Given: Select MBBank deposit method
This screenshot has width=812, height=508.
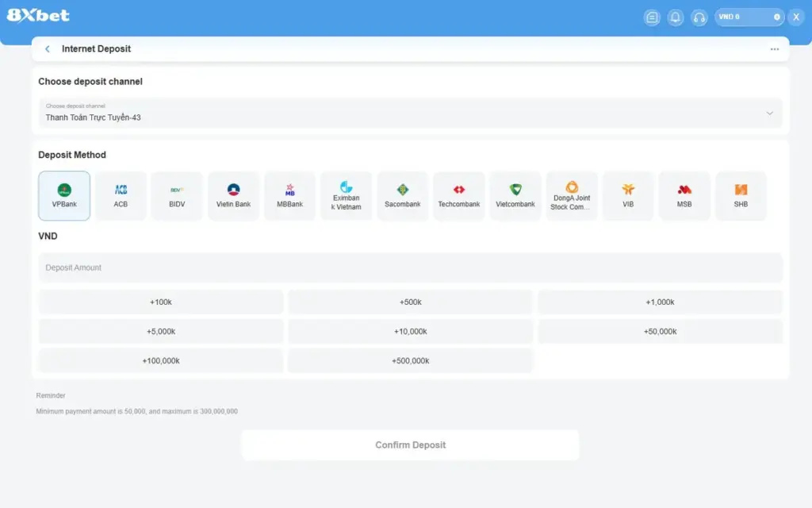Looking at the screenshot, I should point(290,196).
